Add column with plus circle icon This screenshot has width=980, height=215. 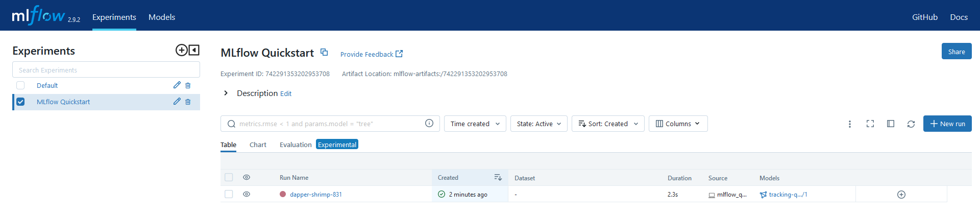pyautogui.click(x=901, y=195)
